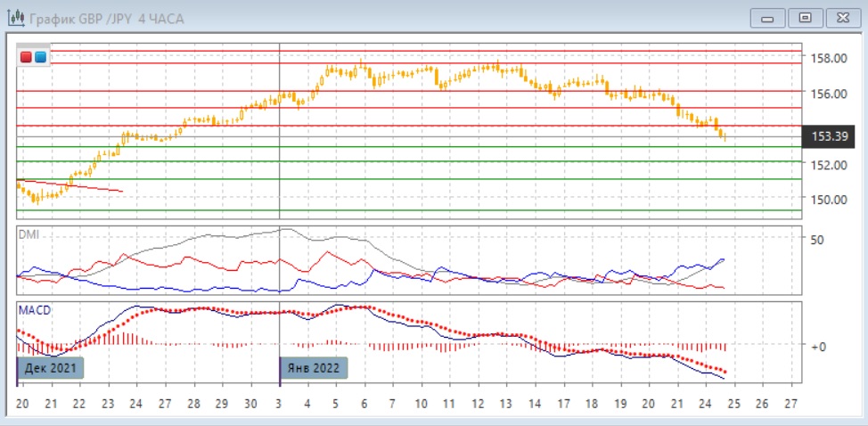This screenshot has width=868, height=426.
Task: Click the DMI scale value 50
Action: point(817,240)
